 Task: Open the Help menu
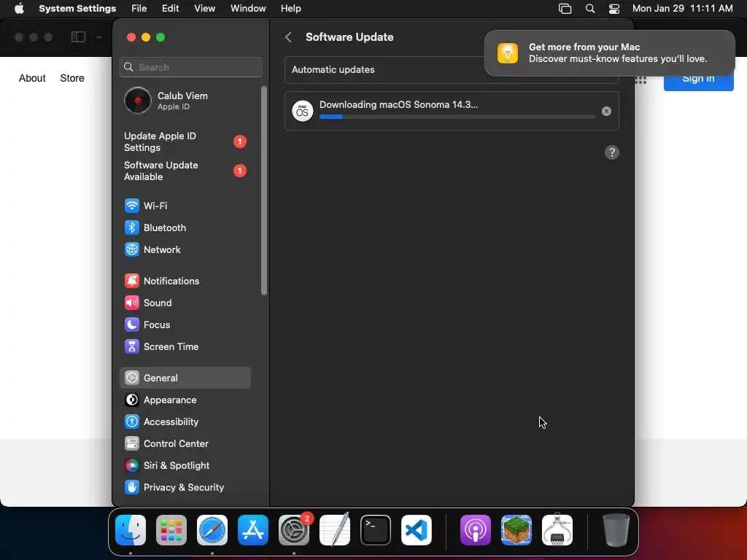290,9
